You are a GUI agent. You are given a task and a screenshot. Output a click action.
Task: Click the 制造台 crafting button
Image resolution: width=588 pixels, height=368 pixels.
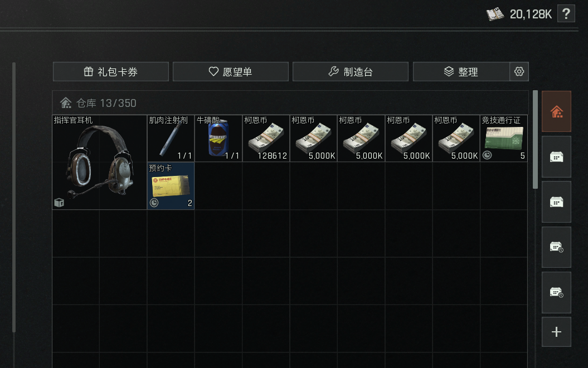coord(350,72)
